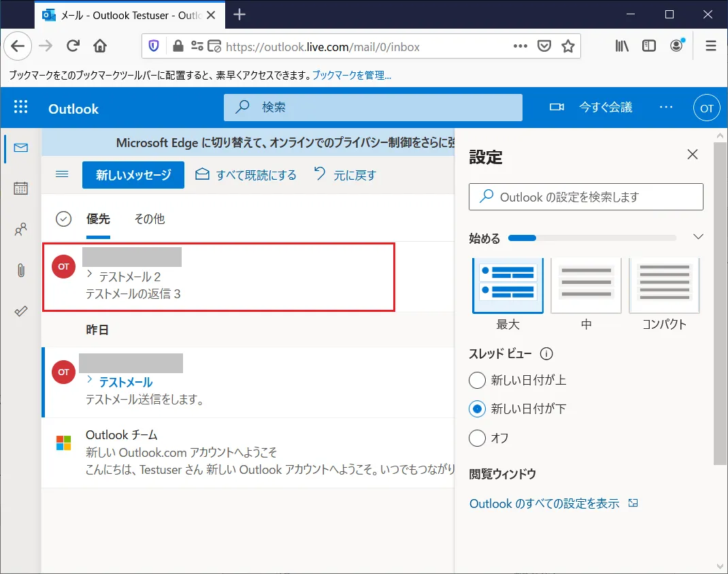Click the スレッド ビュー info icon
This screenshot has height=574, width=728.
point(546,353)
